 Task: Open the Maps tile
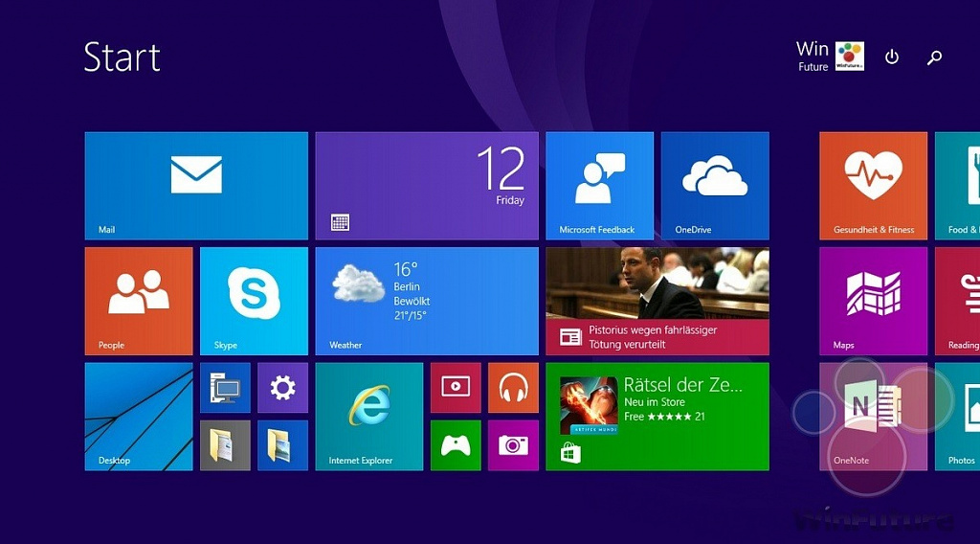click(873, 301)
